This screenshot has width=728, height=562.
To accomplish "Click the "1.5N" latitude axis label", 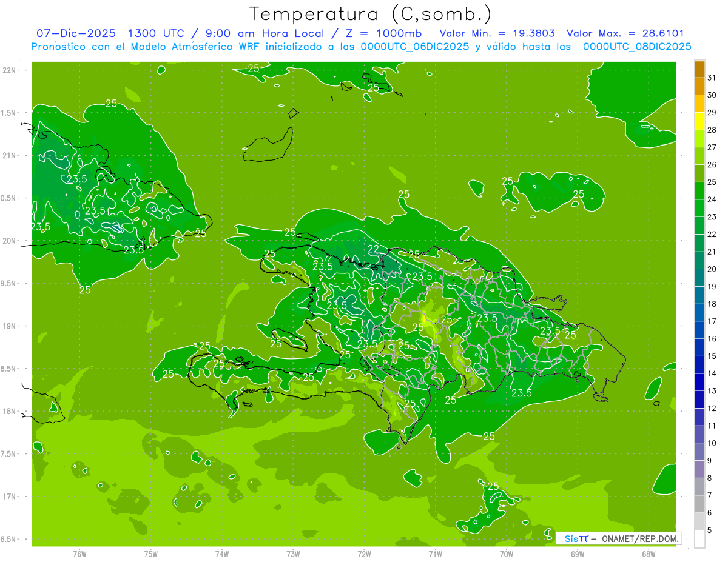I will pos(9,113).
